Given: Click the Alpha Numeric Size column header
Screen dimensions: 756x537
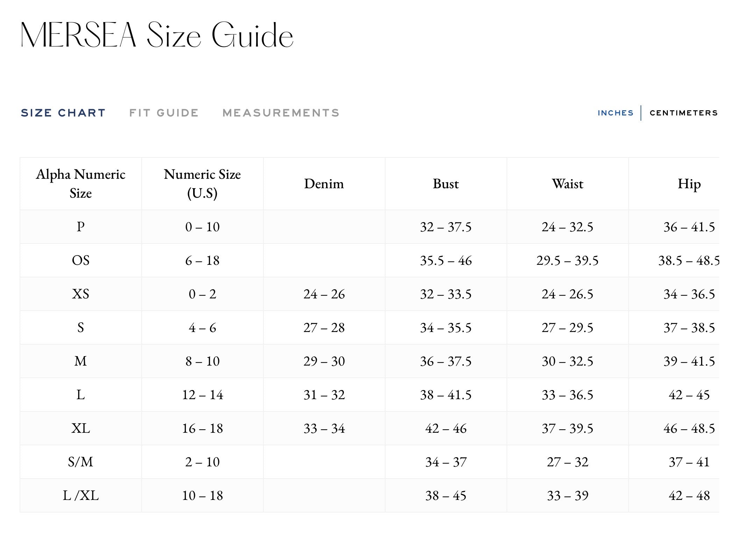Looking at the screenshot, I should 81,184.
